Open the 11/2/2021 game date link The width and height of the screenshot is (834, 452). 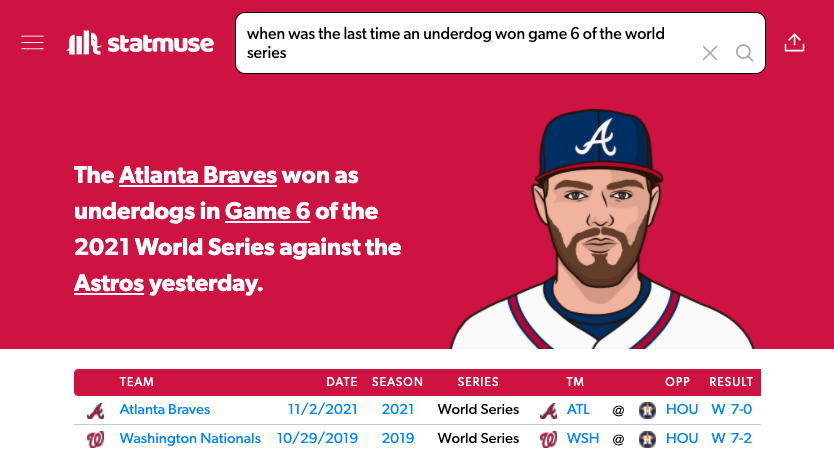point(322,409)
